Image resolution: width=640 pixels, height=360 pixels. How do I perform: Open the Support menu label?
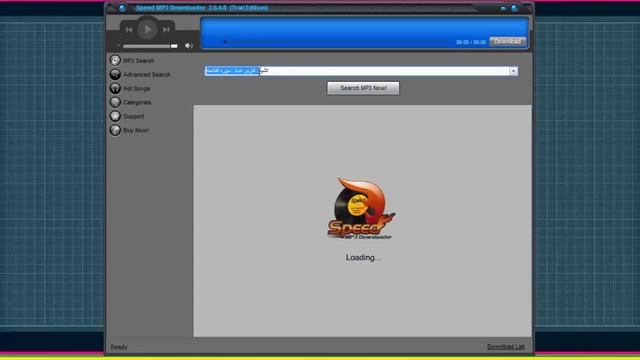tap(134, 116)
